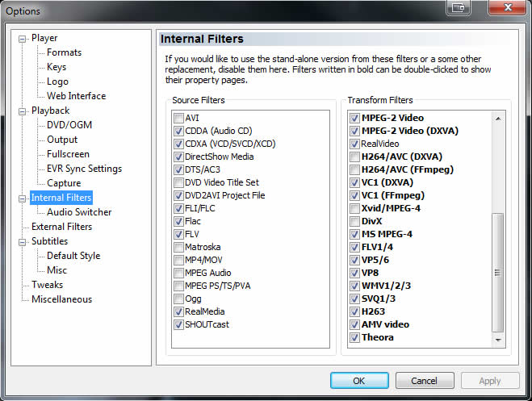Select the Player tree item
This screenshot has width=532, height=401.
coord(44,38)
